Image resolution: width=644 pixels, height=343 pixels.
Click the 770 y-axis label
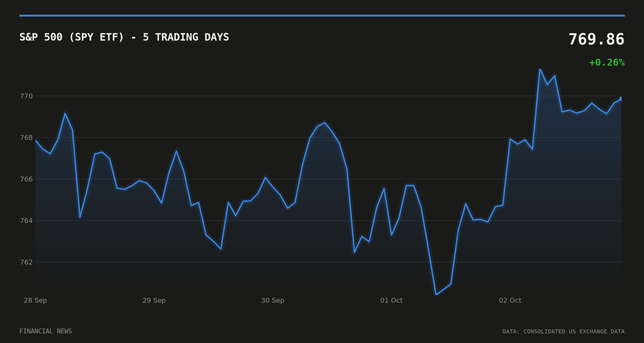tap(26, 96)
